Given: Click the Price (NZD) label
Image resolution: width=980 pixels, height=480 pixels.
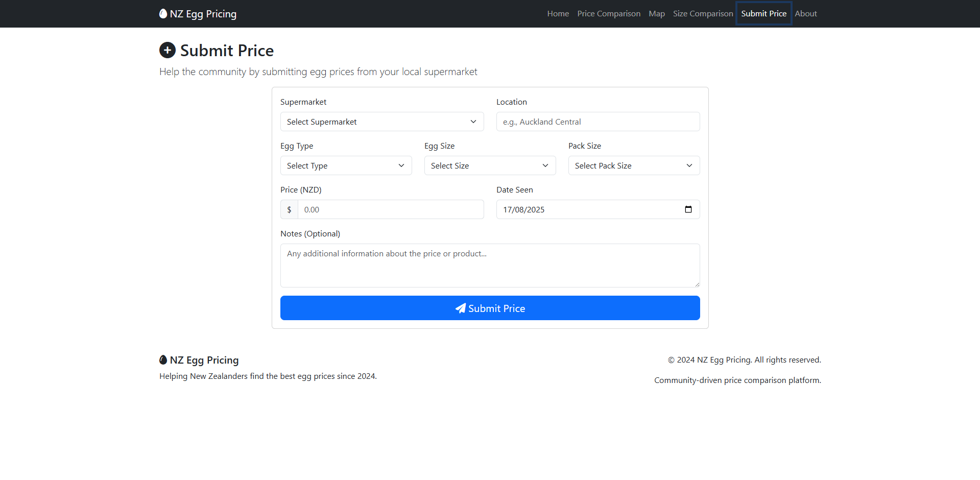Looking at the screenshot, I should pos(301,190).
